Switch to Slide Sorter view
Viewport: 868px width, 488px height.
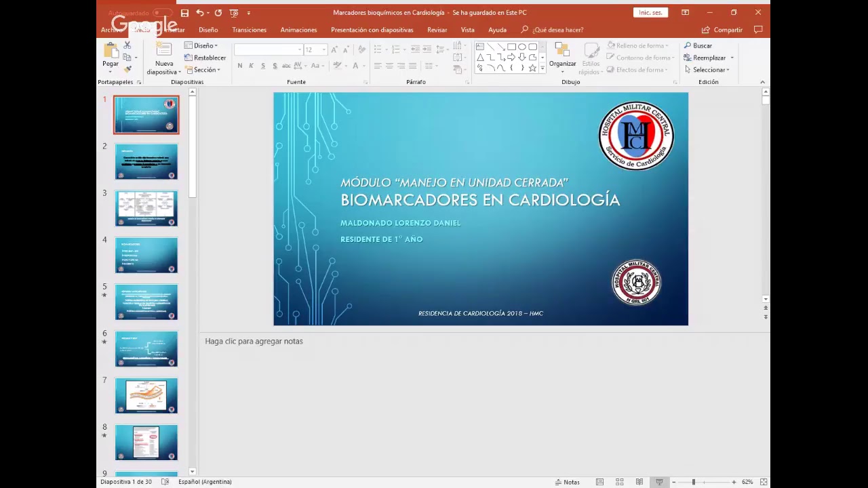coord(619,482)
